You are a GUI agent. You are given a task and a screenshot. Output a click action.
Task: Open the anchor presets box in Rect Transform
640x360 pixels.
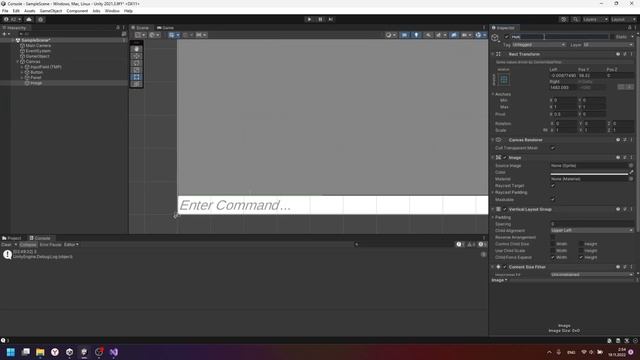(x=504, y=80)
